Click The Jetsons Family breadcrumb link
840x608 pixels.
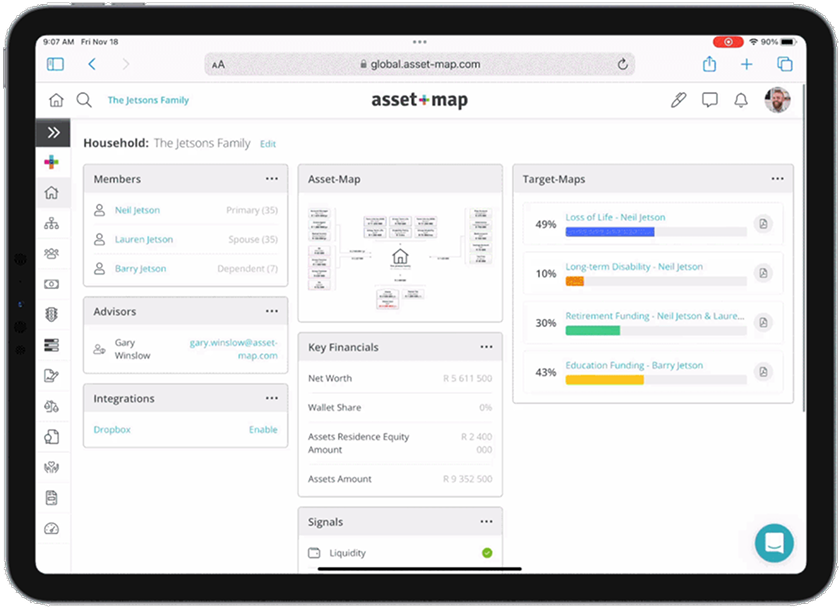[148, 100]
